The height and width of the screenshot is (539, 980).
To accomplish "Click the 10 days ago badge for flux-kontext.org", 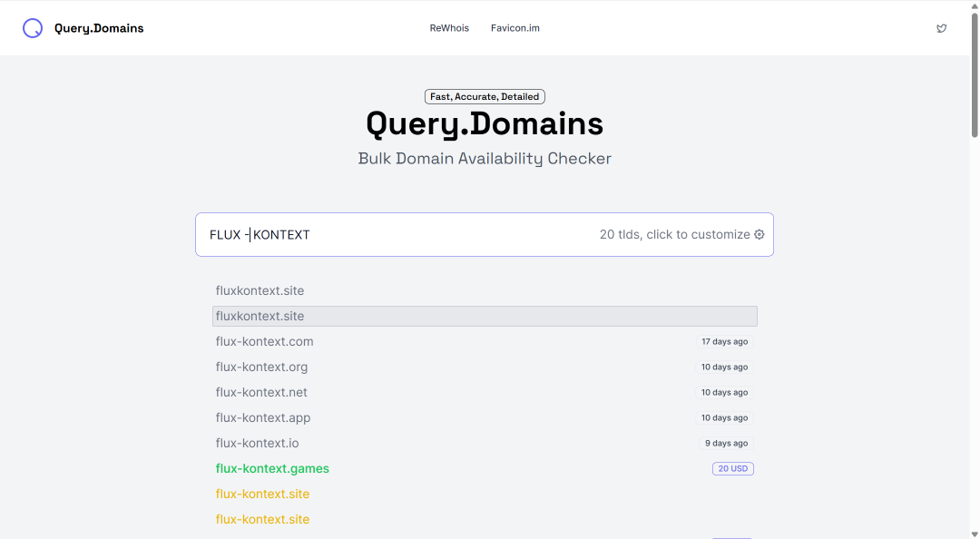I will (724, 367).
